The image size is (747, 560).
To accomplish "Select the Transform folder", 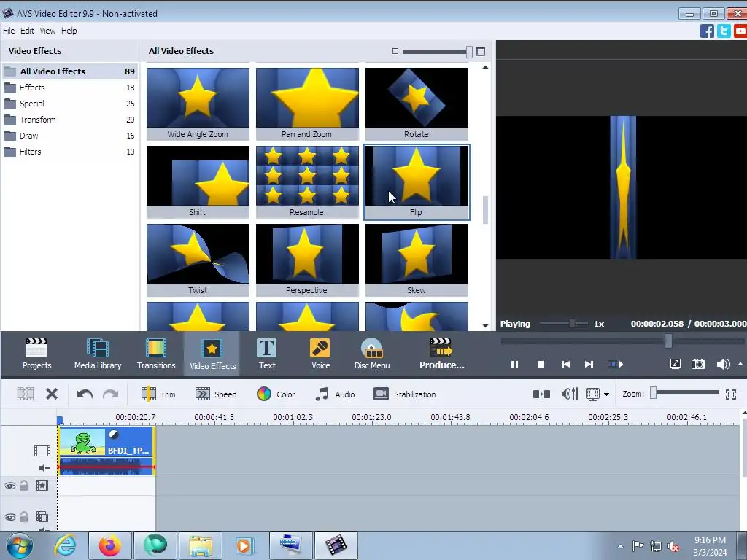I will tap(70, 120).
